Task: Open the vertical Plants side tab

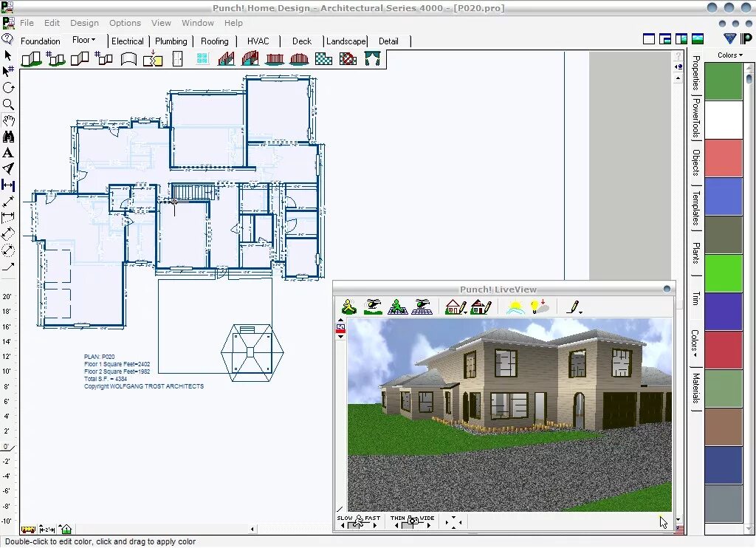Action: click(695, 253)
